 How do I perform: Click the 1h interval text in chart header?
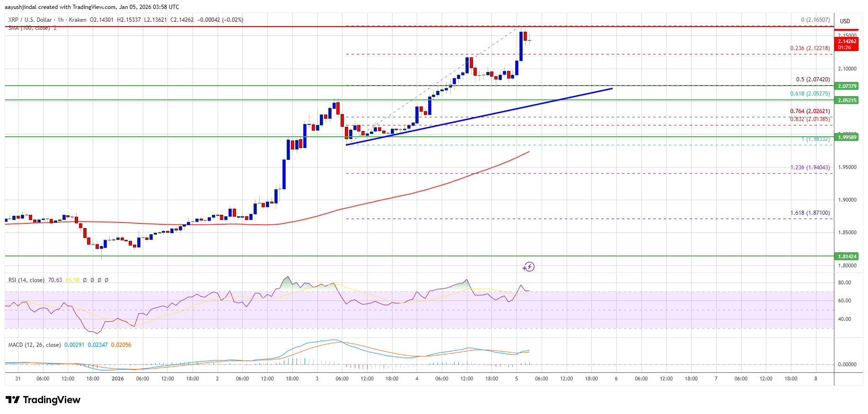(x=61, y=20)
